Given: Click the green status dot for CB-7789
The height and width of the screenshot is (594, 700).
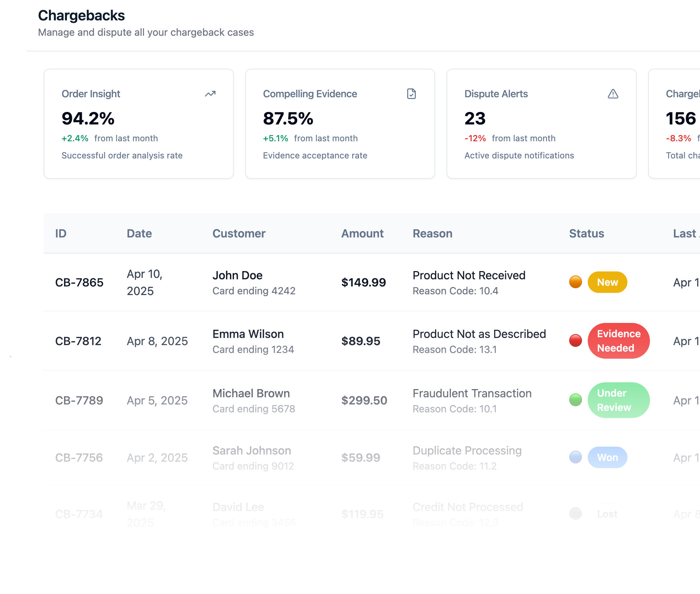Looking at the screenshot, I should (x=575, y=400).
